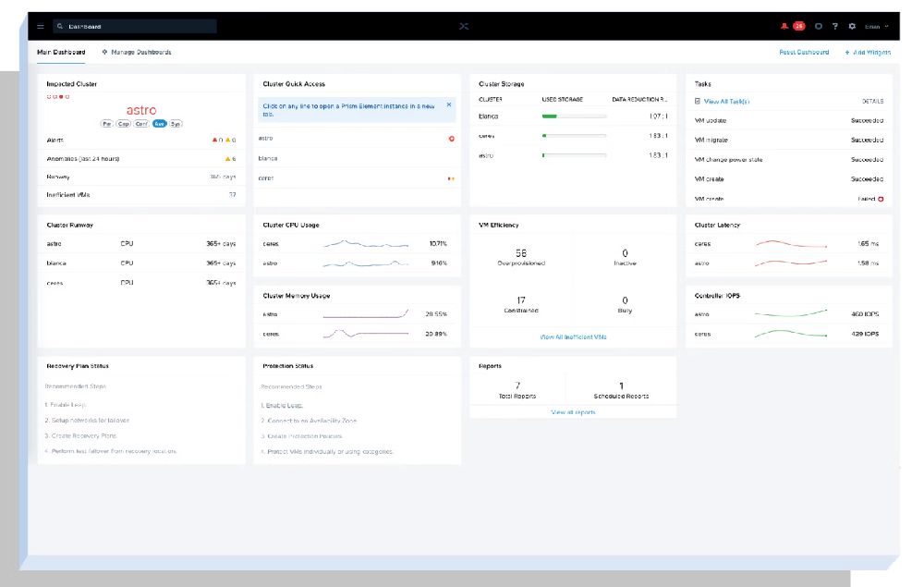Open the settings gear icon
The height and width of the screenshot is (587, 924).
[852, 26]
